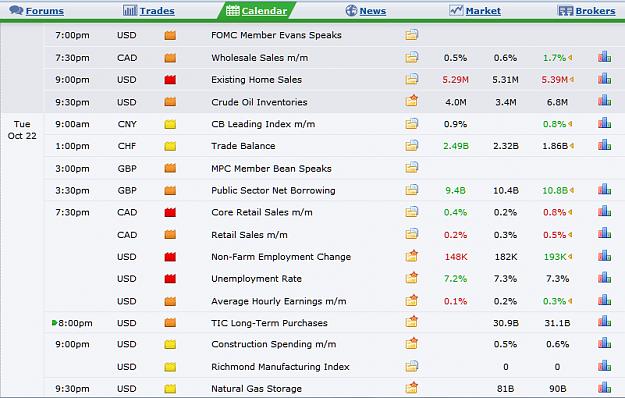This screenshot has height=398, width=625.
Task: Click event name Crude Oil Inventories
Action: tap(259, 102)
